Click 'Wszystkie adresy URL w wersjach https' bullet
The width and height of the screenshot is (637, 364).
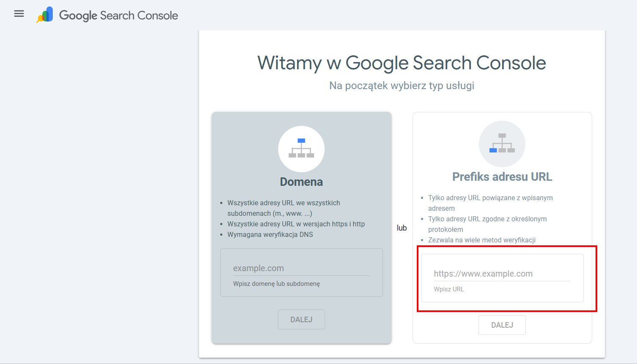[296, 224]
